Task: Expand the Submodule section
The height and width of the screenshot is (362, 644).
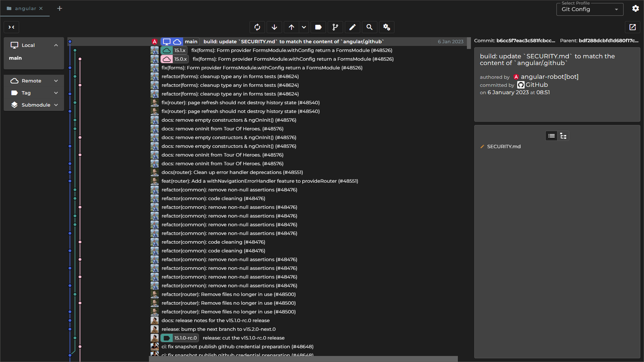Action: point(56,105)
